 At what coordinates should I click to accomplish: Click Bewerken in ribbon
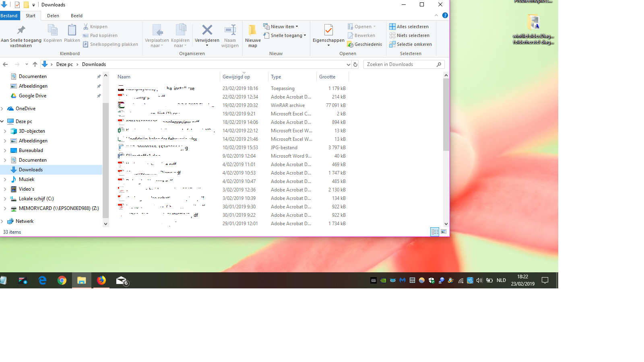(x=361, y=35)
